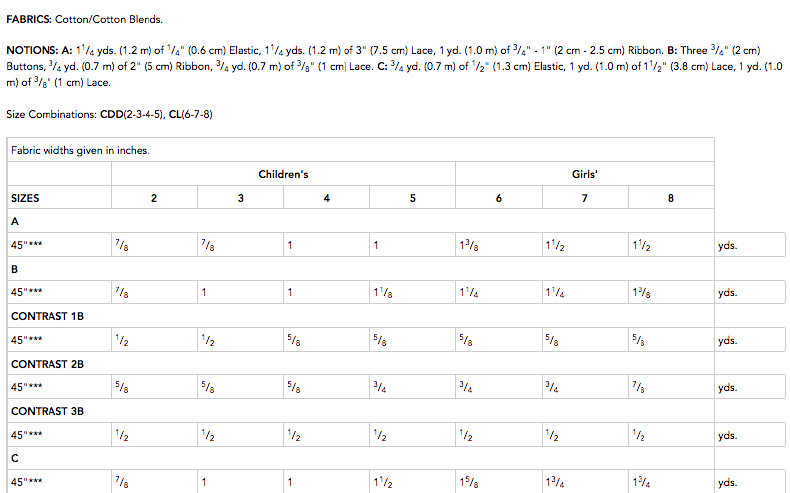Select the Children's column group header

pos(283,174)
